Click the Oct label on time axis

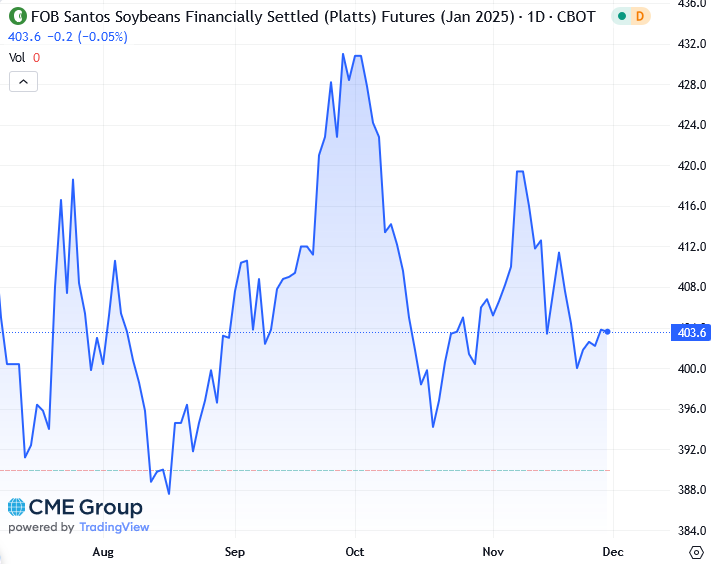coord(354,551)
